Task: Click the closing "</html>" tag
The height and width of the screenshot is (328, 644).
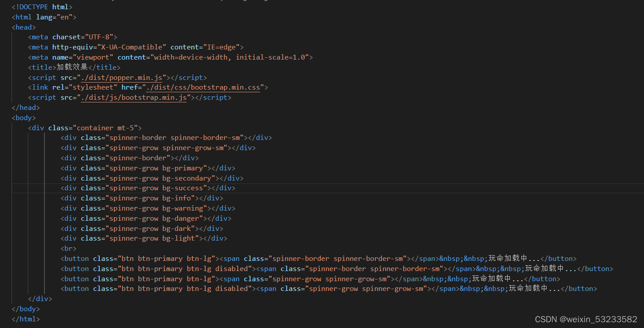Action: coord(26,319)
